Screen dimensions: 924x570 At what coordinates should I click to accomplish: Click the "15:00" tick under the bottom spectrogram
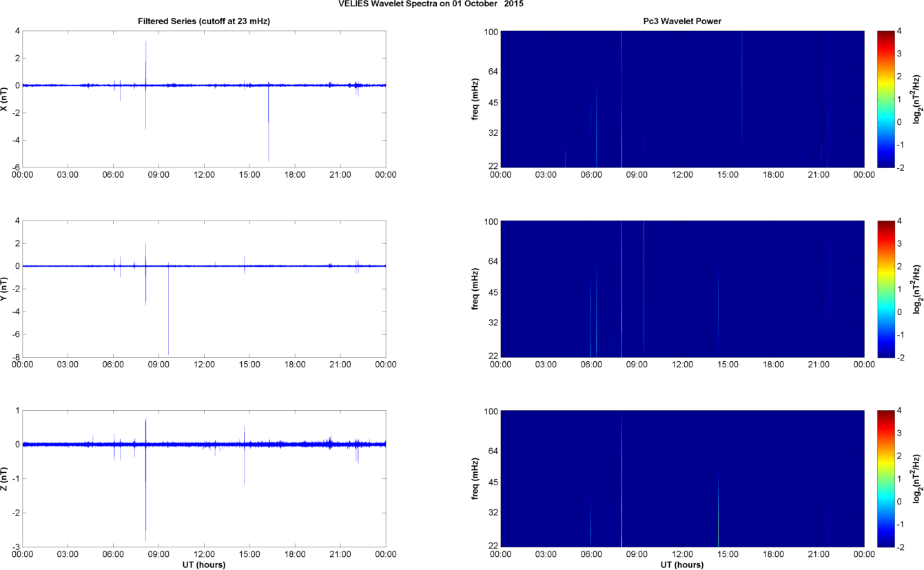[x=728, y=554]
